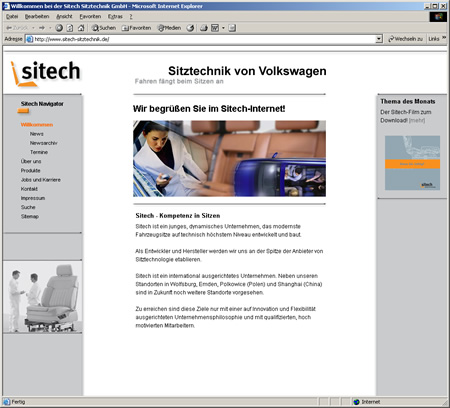This screenshot has width=450, height=408.
Task: Open the Produkte navigation link
Action: click(30, 171)
